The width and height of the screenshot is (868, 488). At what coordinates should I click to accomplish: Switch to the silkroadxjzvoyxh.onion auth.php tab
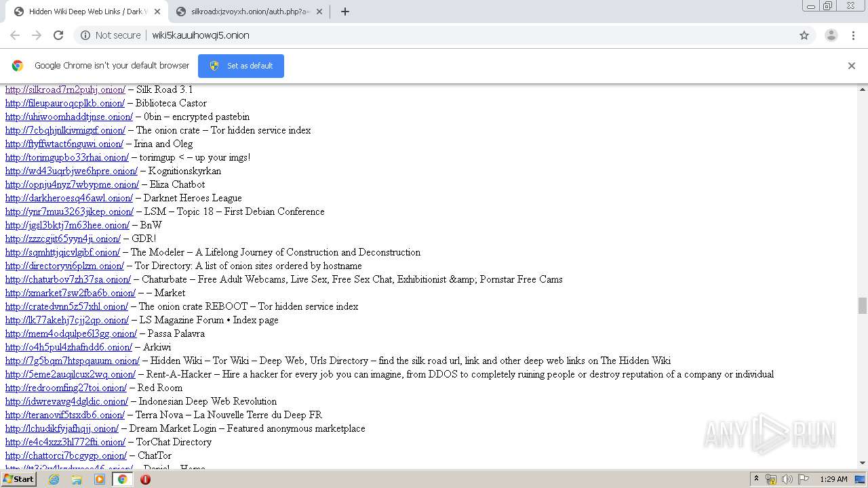click(x=248, y=12)
